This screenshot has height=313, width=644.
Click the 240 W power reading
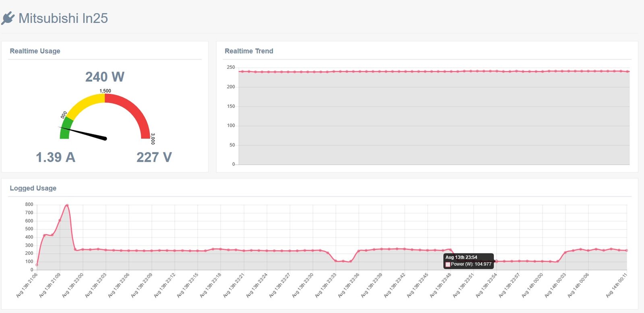coord(105,77)
